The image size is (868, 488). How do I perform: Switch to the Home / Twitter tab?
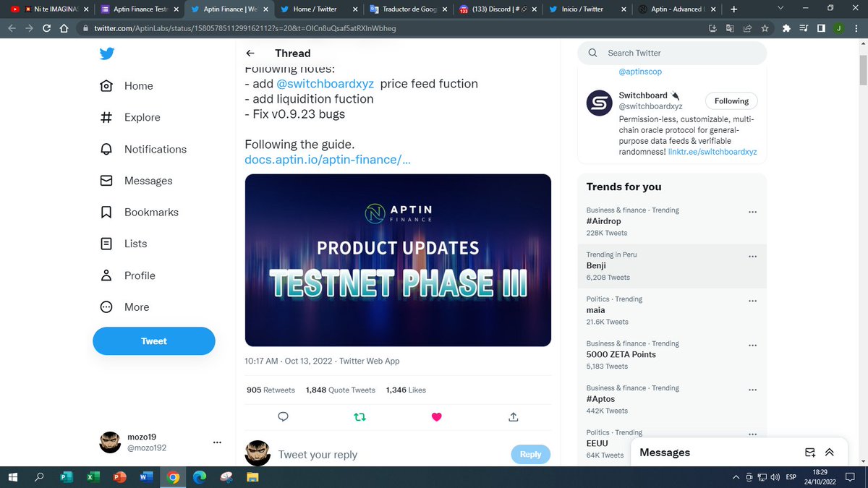318,9
